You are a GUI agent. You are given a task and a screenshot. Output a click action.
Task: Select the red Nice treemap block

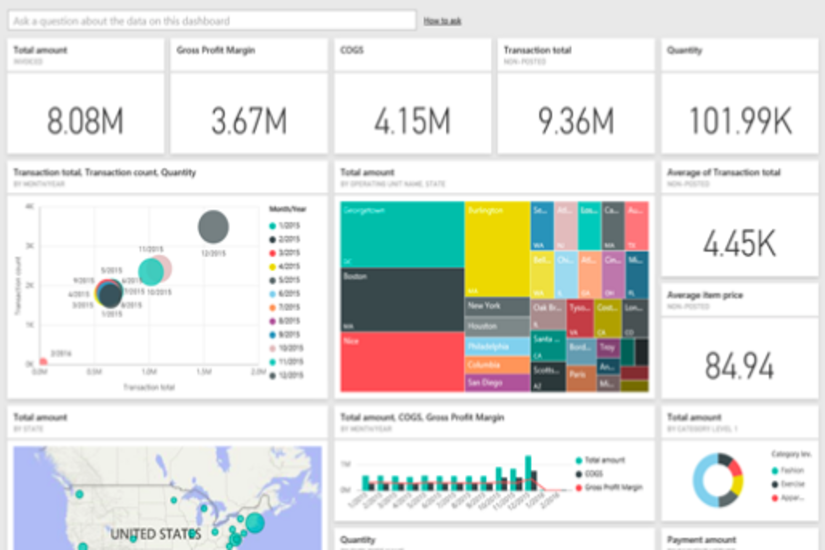click(402, 362)
